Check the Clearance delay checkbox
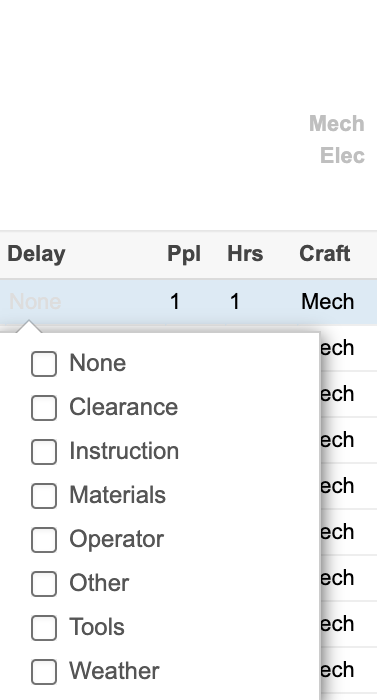Image resolution: width=377 pixels, height=700 pixels. 44,408
